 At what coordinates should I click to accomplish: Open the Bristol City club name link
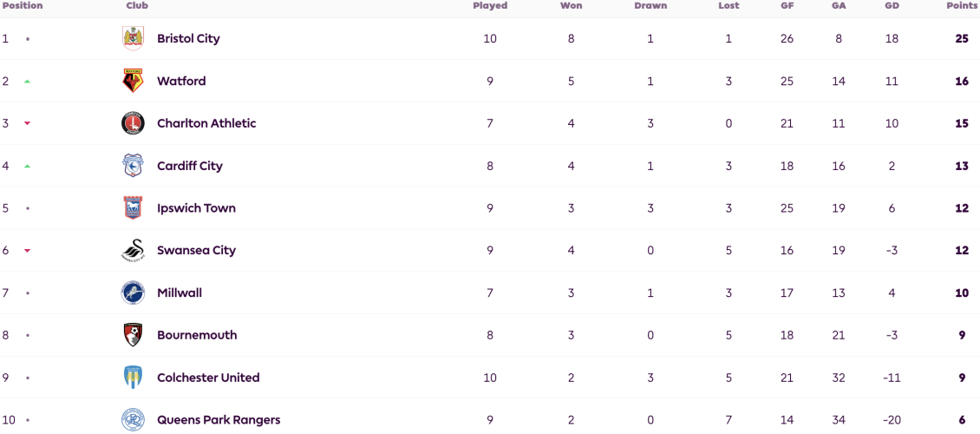point(188,39)
